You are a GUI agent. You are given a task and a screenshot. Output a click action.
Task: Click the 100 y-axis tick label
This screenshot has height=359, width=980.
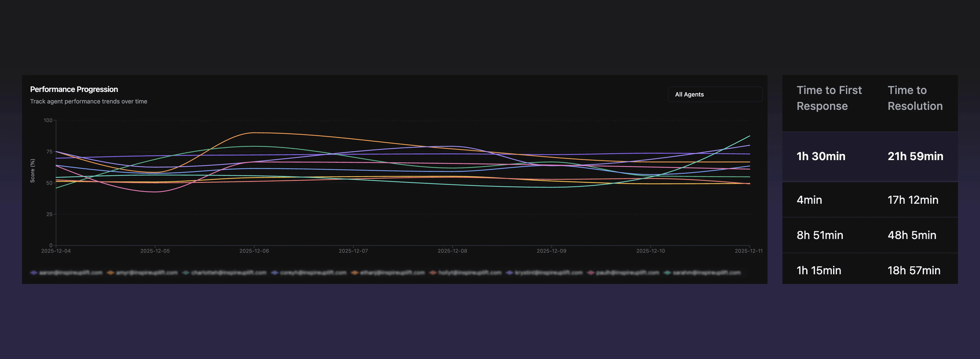[48, 120]
